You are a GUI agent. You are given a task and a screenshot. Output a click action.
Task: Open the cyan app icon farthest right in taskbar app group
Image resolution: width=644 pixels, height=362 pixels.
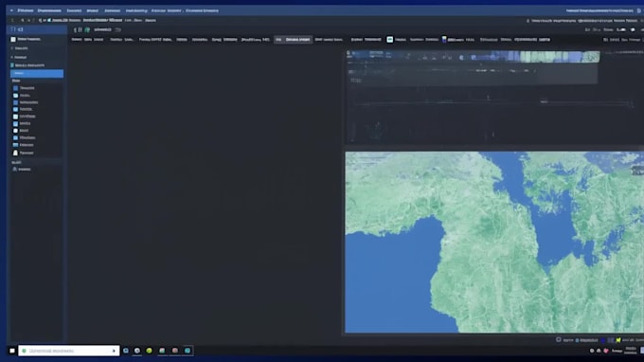pos(188,351)
